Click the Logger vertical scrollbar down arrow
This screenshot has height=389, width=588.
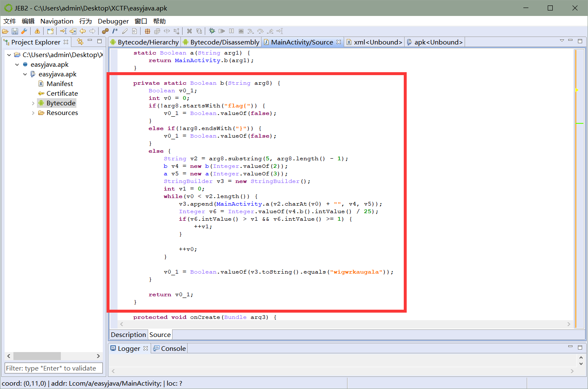click(581, 363)
